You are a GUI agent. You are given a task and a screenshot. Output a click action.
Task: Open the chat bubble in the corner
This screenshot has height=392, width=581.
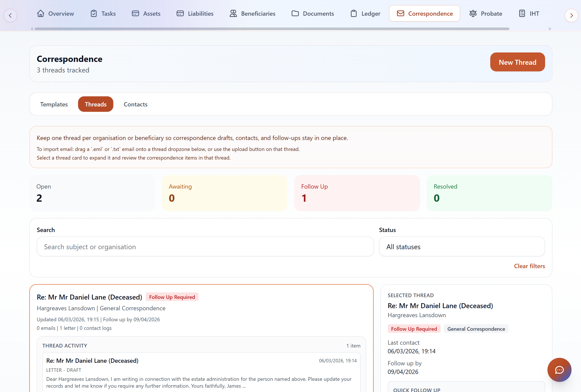pyautogui.click(x=559, y=370)
